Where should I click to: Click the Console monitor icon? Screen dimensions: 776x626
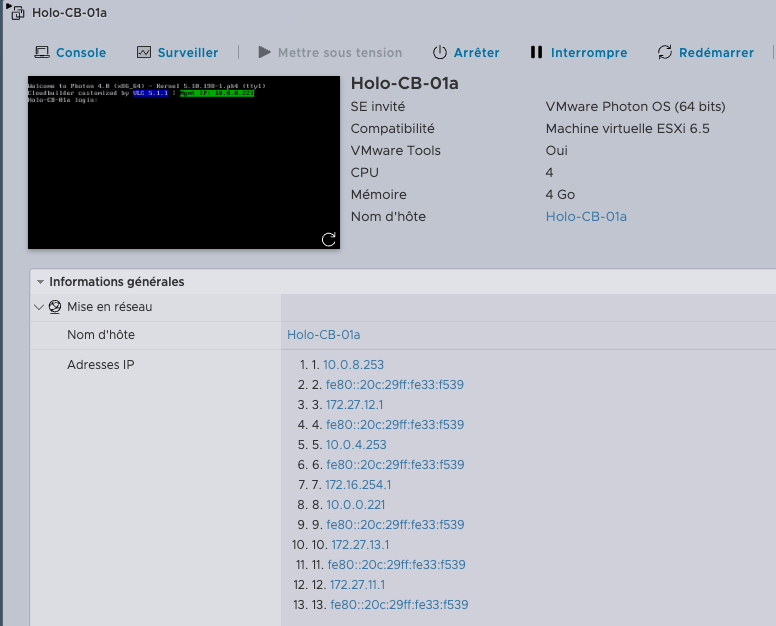pos(42,52)
